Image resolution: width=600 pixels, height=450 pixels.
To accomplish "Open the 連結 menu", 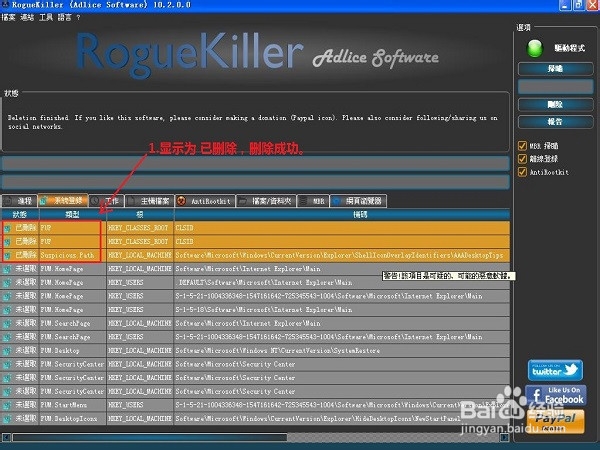I will [x=27, y=17].
